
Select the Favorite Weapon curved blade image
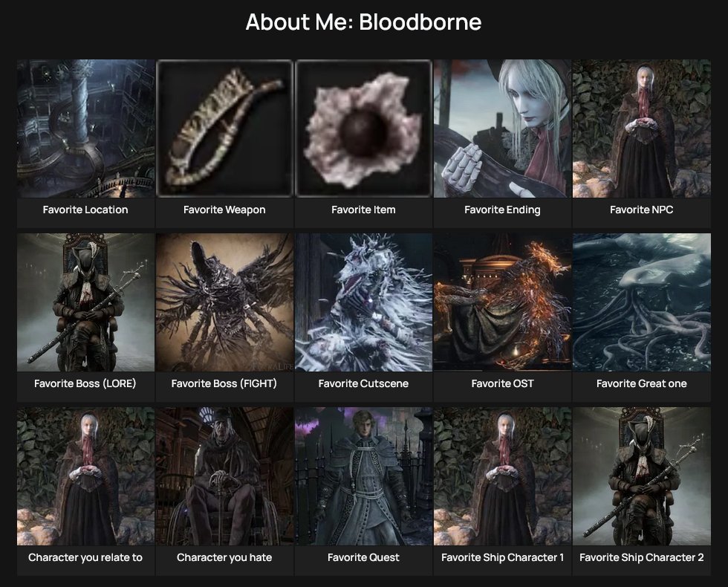[x=224, y=129]
